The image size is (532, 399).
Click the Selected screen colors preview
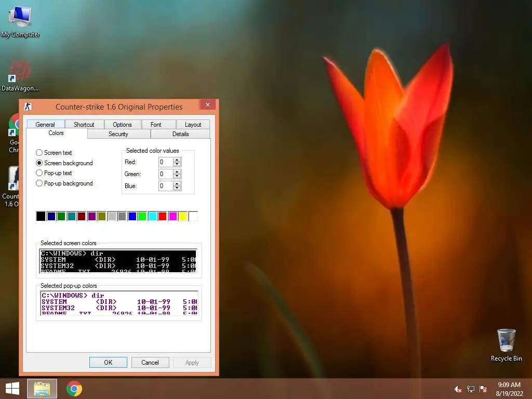coord(118,261)
